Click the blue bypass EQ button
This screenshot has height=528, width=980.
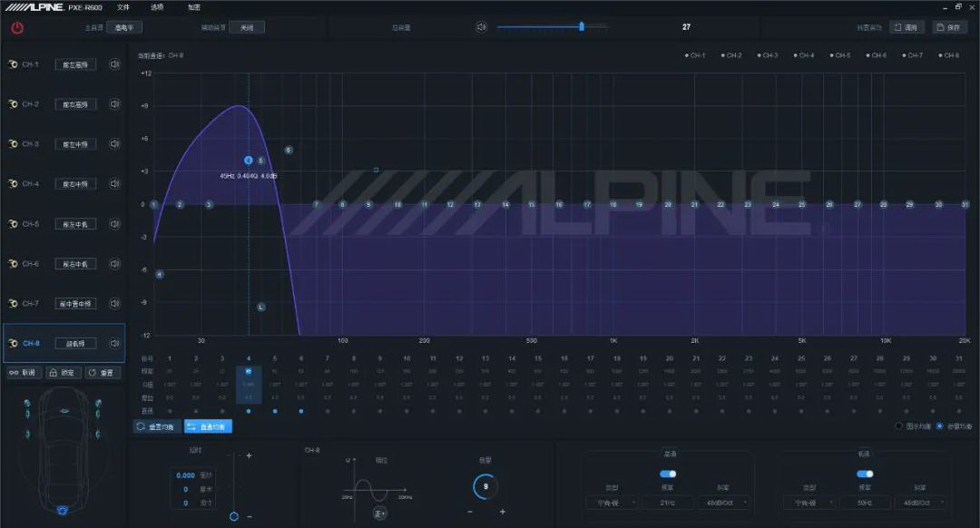pos(208,426)
